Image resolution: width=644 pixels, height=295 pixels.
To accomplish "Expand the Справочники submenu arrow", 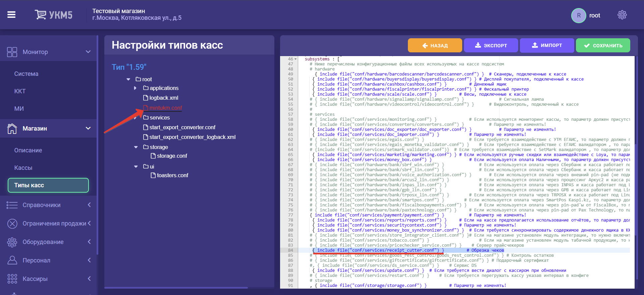I will coord(89,205).
